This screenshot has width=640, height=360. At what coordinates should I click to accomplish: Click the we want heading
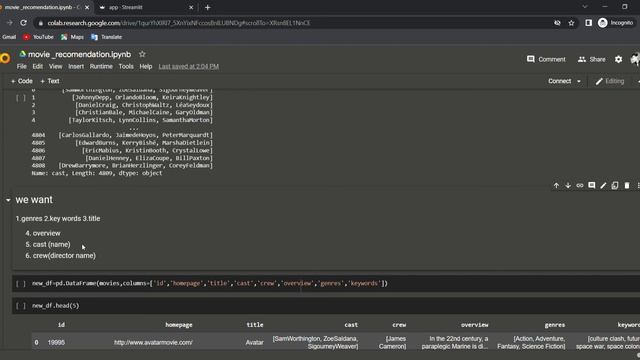tap(34, 200)
